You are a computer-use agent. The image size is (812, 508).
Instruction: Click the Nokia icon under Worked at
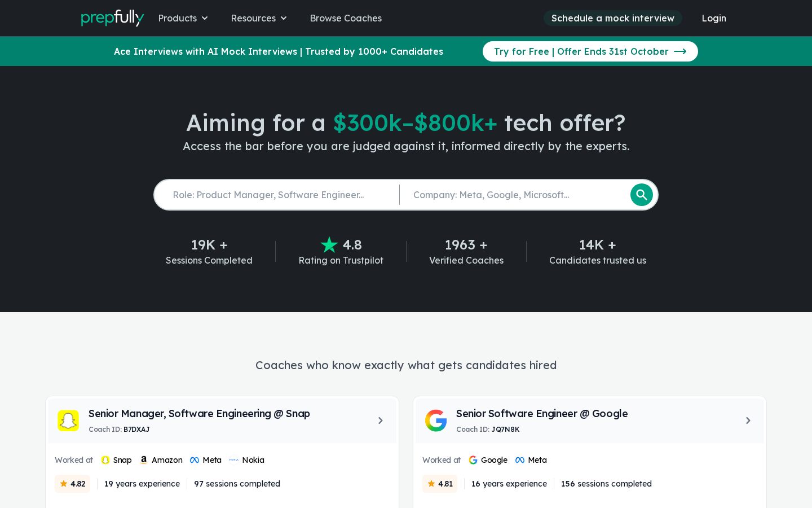(x=234, y=460)
